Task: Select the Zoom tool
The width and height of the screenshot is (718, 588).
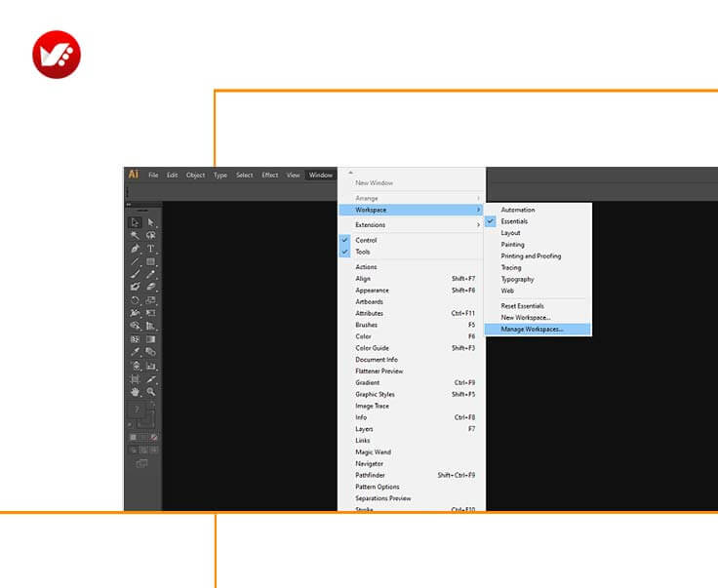Action: [x=150, y=392]
